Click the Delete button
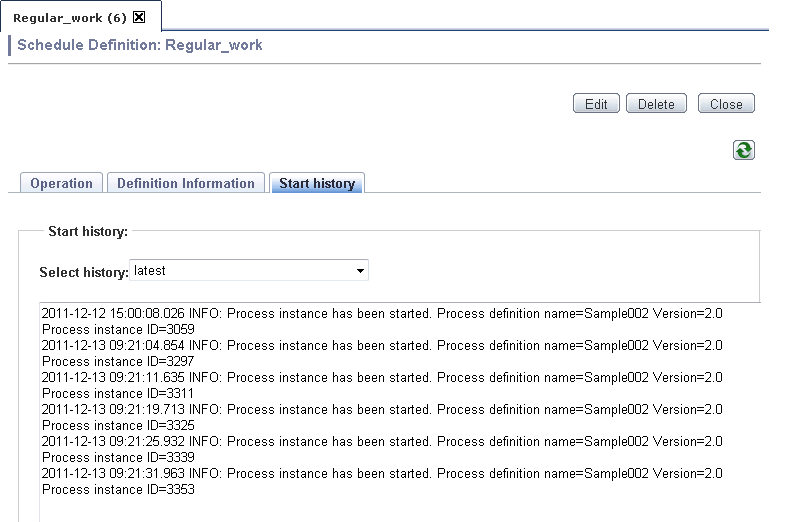This screenshot has width=785, height=522. pyautogui.click(x=656, y=104)
